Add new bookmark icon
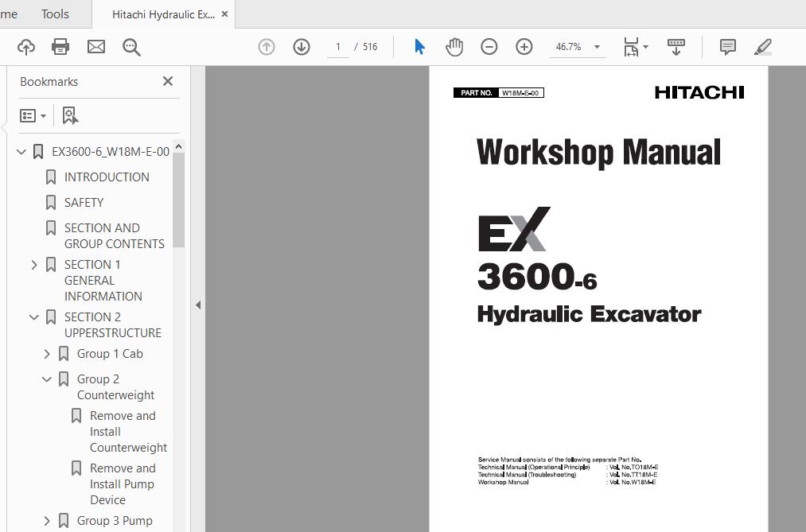806x532 pixels. (x=70, y=115)
